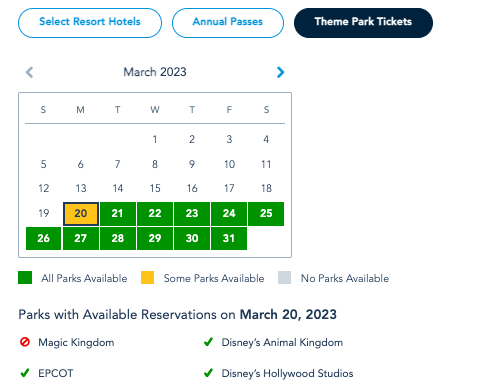Open the Select Resort Hotels tab
Viewport: 497px width, 392px height.
[90, 23]
